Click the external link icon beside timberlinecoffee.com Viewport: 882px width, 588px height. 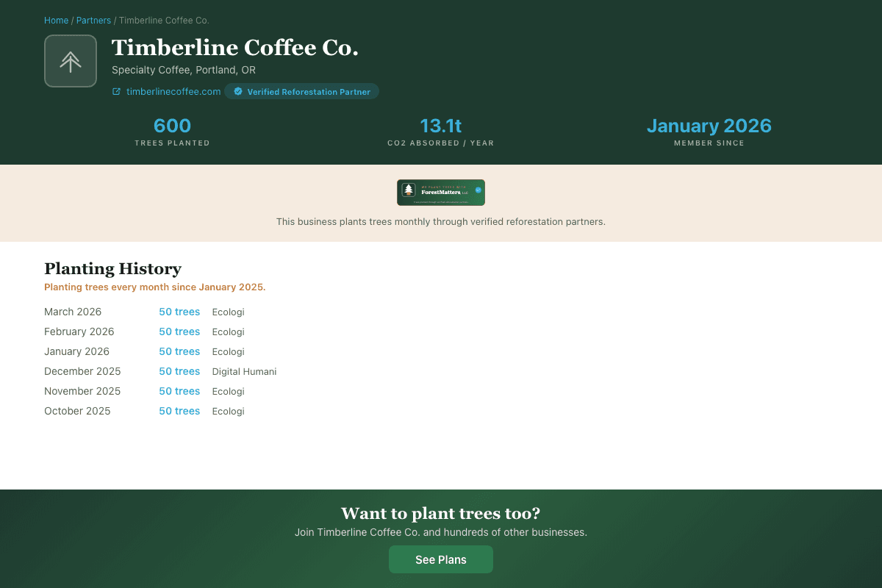coord(115,91)
